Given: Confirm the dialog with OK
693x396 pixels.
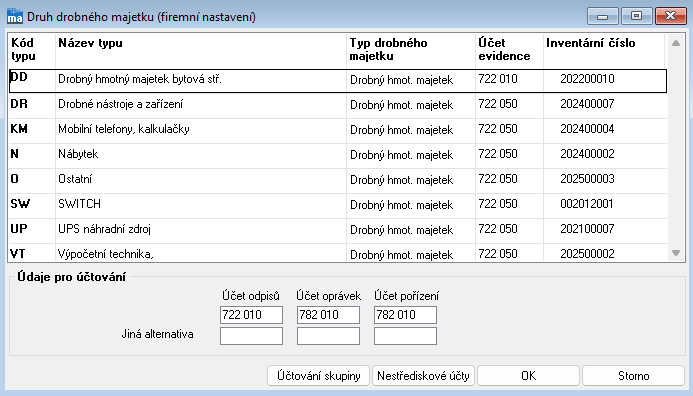Looking at the screenshot, I should (529, 376).
